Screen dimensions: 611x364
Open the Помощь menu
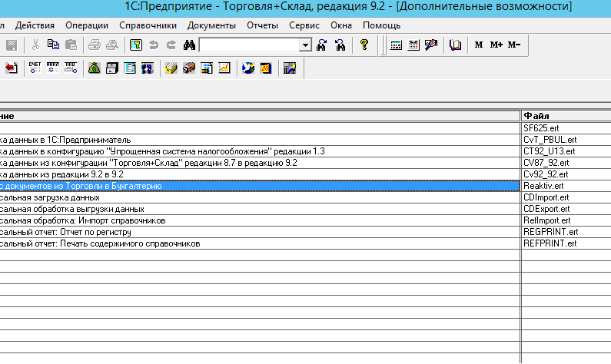pyautogui.click(x=381, y=25)
